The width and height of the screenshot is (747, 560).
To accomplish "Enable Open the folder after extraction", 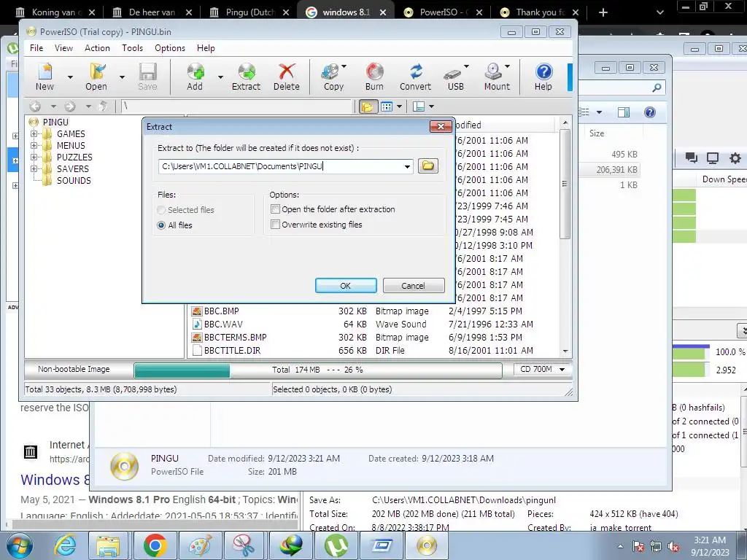I will [275, 209].
